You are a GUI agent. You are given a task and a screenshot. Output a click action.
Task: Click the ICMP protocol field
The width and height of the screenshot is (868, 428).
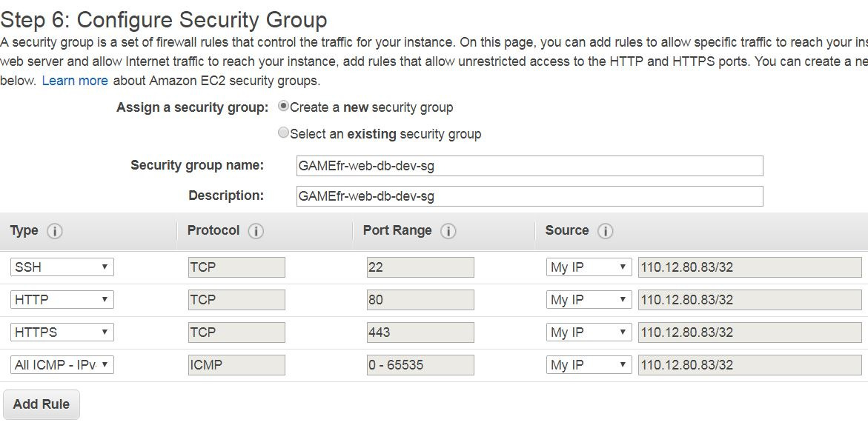point(236,365)
